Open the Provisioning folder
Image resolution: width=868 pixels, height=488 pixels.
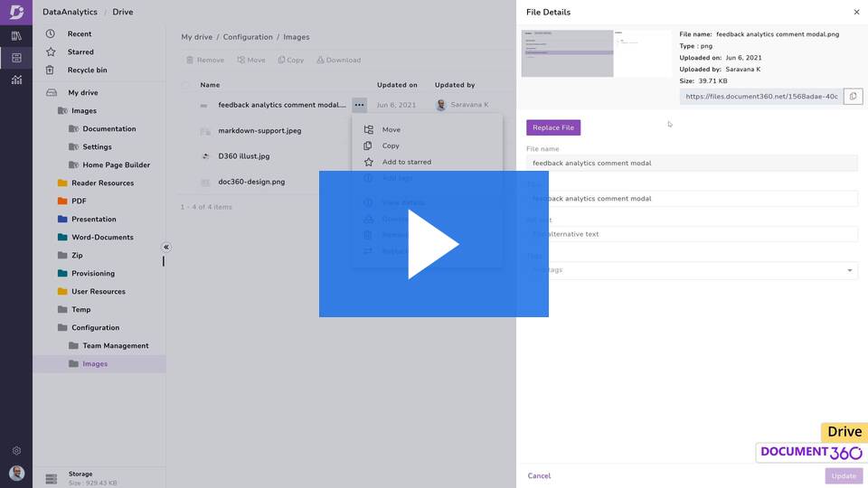[x=93, y=273]
